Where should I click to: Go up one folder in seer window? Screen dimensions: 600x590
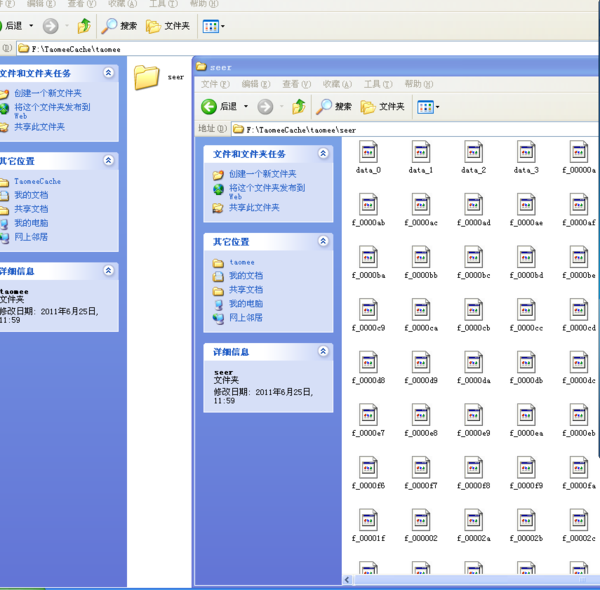click(x=299, y=106)
